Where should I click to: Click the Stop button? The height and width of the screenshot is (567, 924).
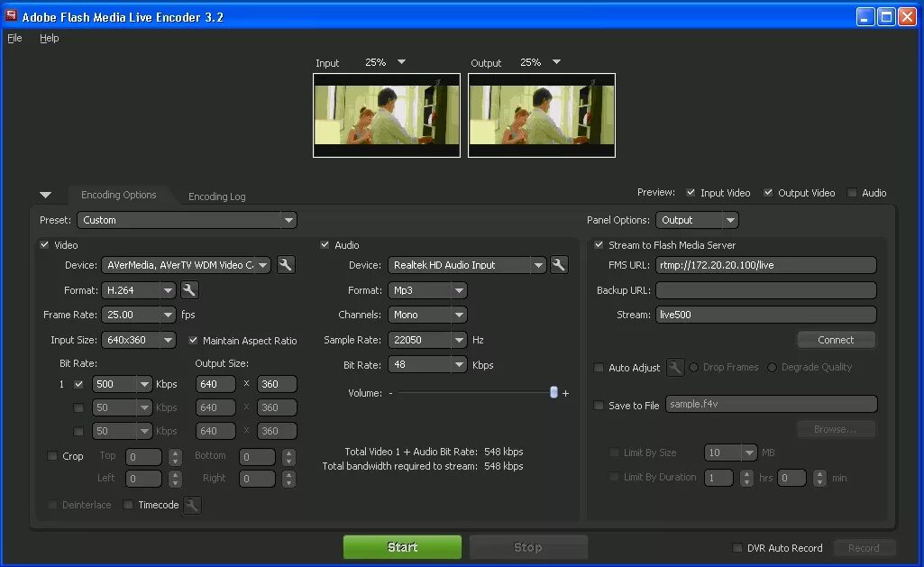pyautogui.click(x=528, y=547)
